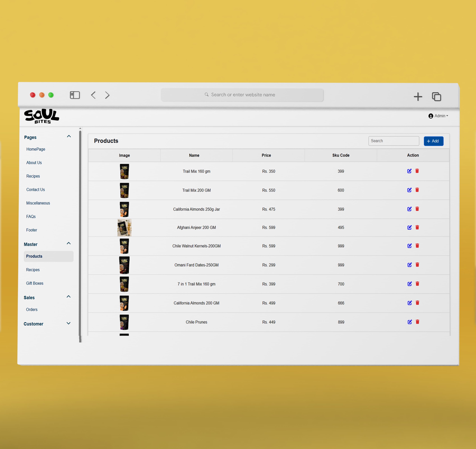The image size is (476, 449).
Task: Click the Afghani Anjeer product thumbnail
Action: pos(124,228)
